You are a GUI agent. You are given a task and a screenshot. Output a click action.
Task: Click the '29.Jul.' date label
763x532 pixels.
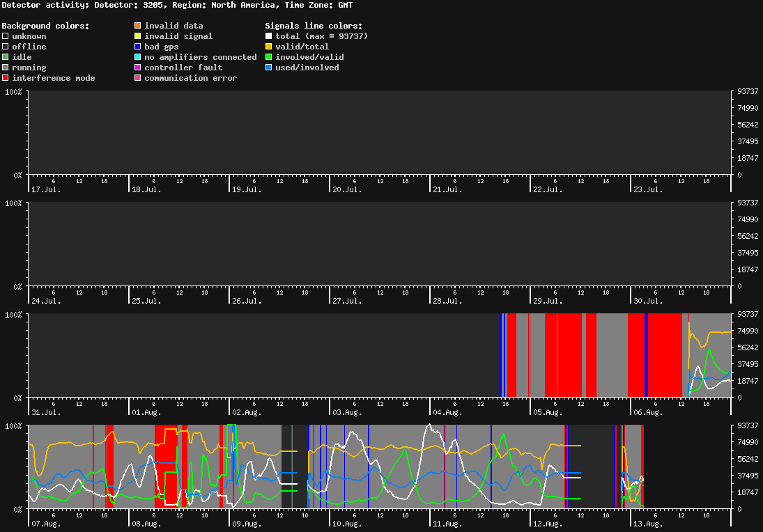click(548, 301)
